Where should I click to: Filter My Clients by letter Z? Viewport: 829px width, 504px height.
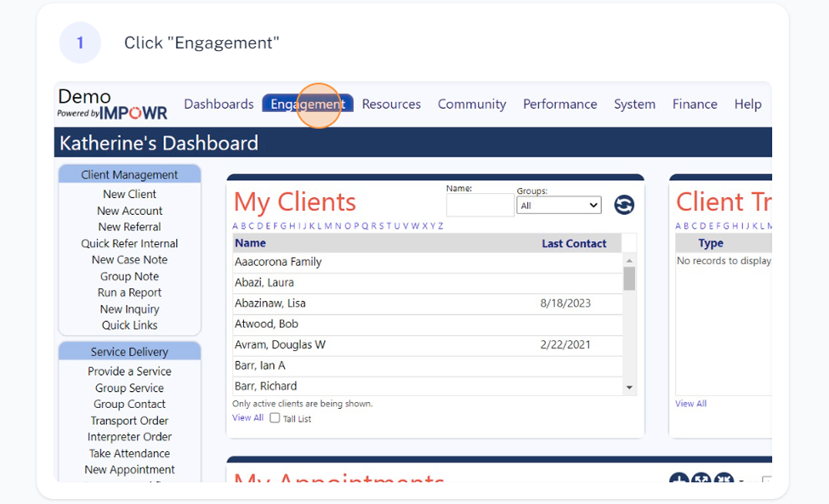click(440, 226)
